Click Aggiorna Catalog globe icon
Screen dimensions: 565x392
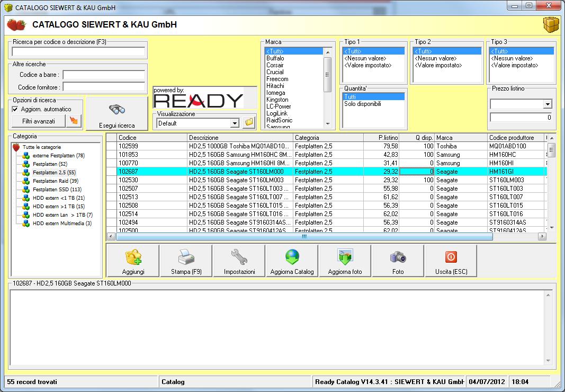pos(292,261)
